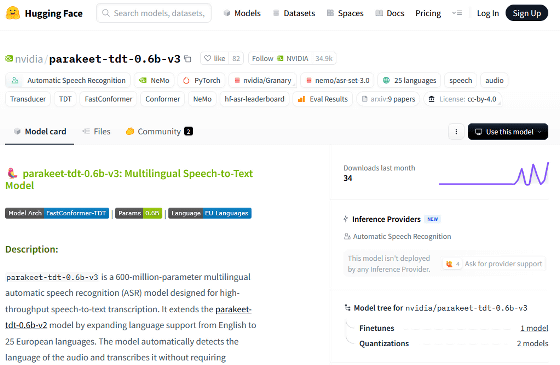Click the NVIDIA organization logo icon
560x365 pixels.
(x=9, y=59)
